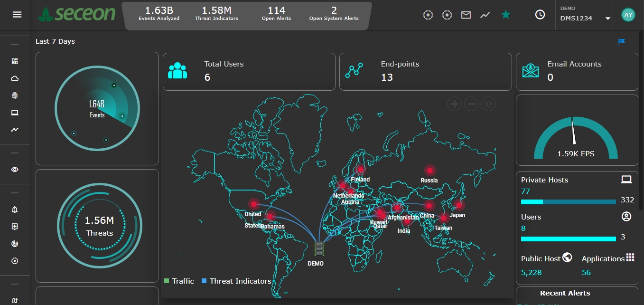Open the laptop hosts icon in sidebar
The height and width of the screenshot is (305, 644).
(x=15, y=113)
